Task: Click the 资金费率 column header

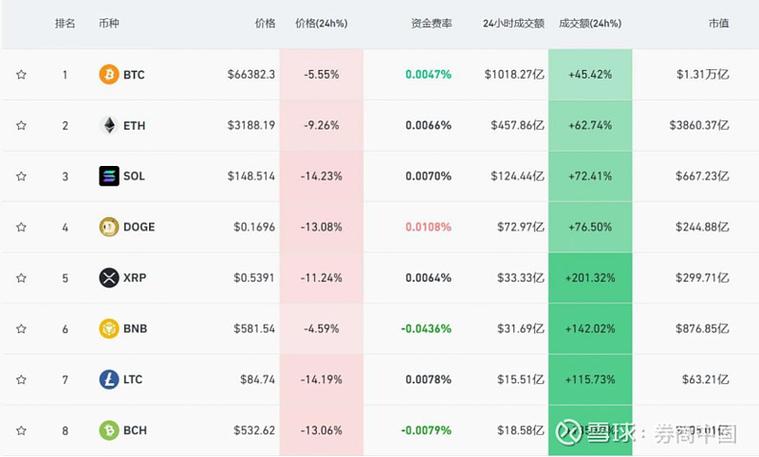Action: [431, 23]
